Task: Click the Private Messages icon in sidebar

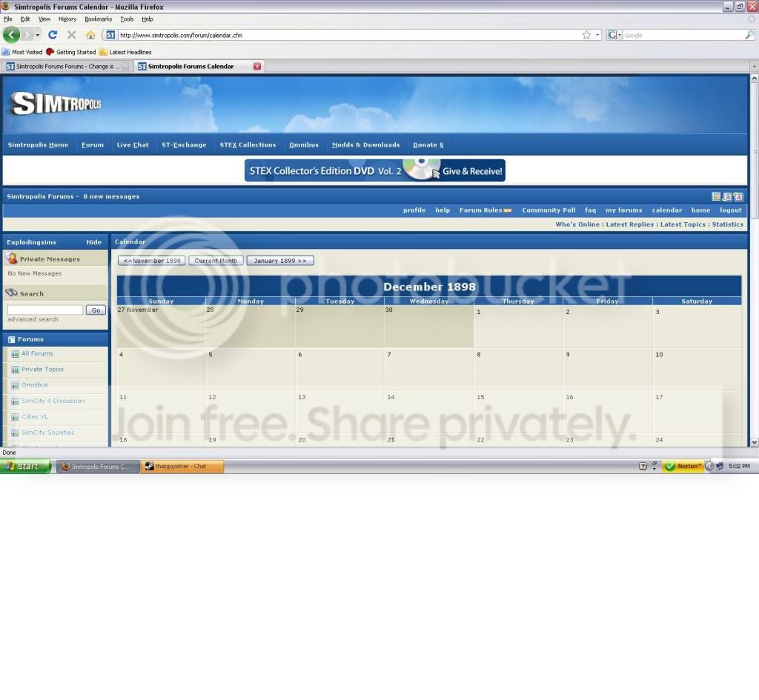Action: tap(12, 259)
